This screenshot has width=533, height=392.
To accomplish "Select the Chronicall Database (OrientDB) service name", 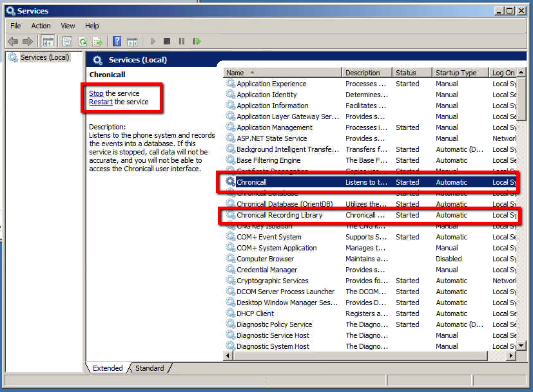I will click(x=284, y=204).
